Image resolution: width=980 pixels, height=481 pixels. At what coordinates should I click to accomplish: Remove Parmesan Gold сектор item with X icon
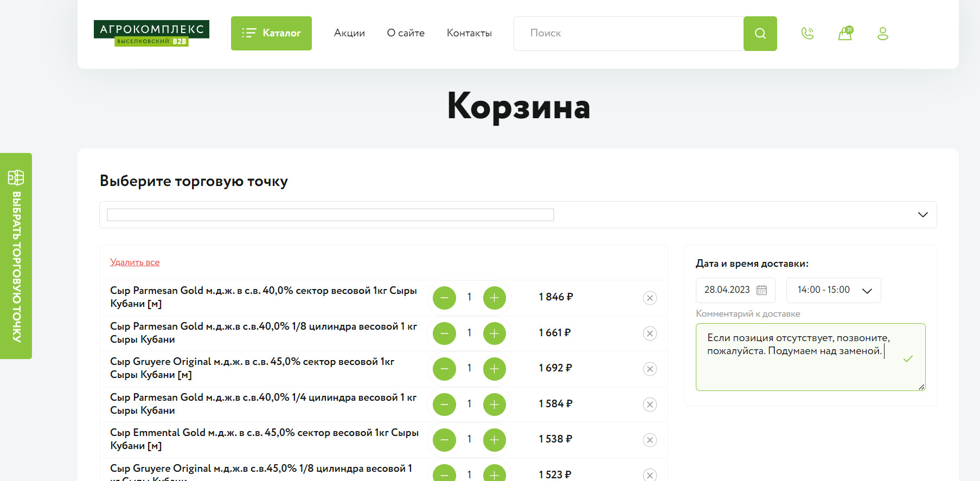[x=650, y=298]
